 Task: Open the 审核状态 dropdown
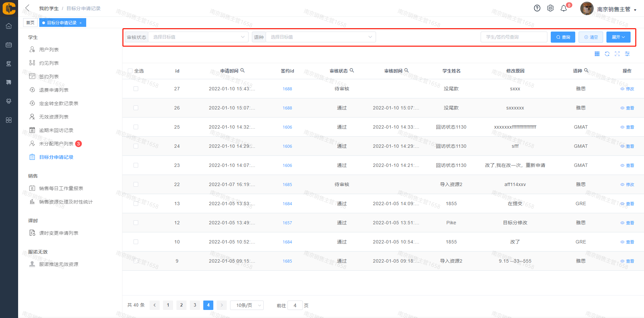(198, 37)
